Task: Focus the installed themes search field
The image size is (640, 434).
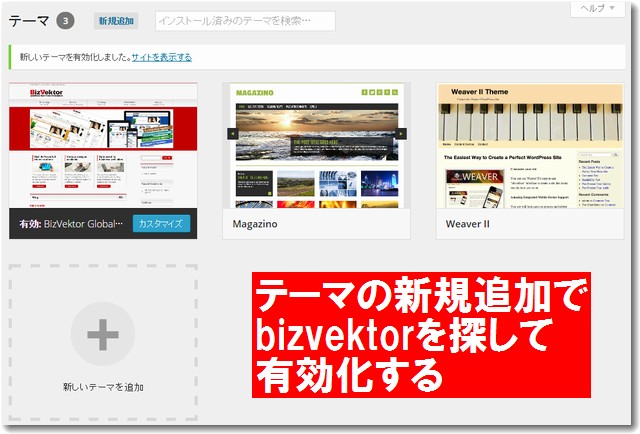Action: pyautogui.click(x=245, y=21)
